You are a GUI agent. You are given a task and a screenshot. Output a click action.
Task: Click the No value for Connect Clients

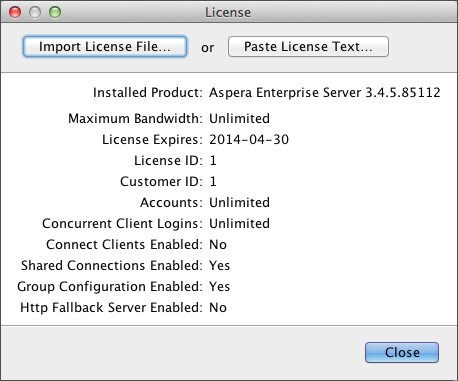pos(218,245)
